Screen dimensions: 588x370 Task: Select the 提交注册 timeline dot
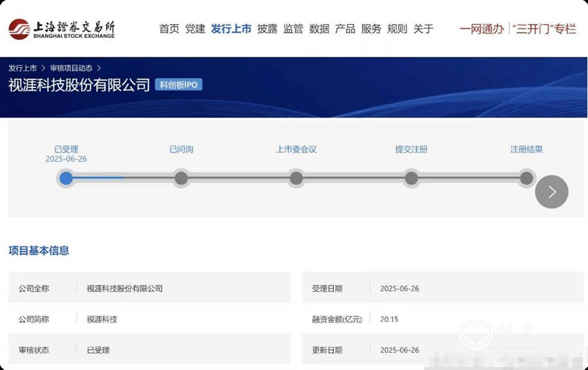tap(412, 178)
